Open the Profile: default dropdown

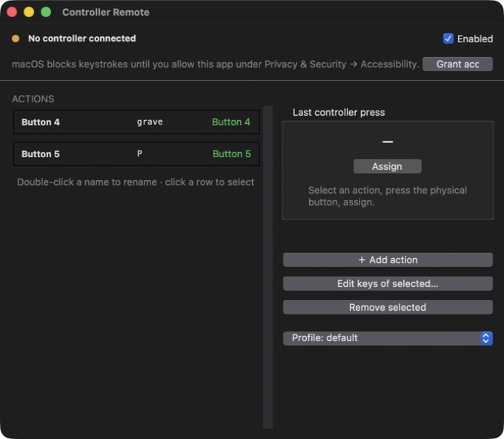pyautogui.click(x=388, y=338)
